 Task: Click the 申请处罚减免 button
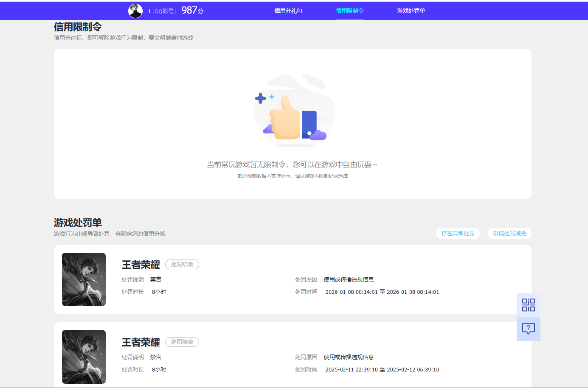coord(509,233)
